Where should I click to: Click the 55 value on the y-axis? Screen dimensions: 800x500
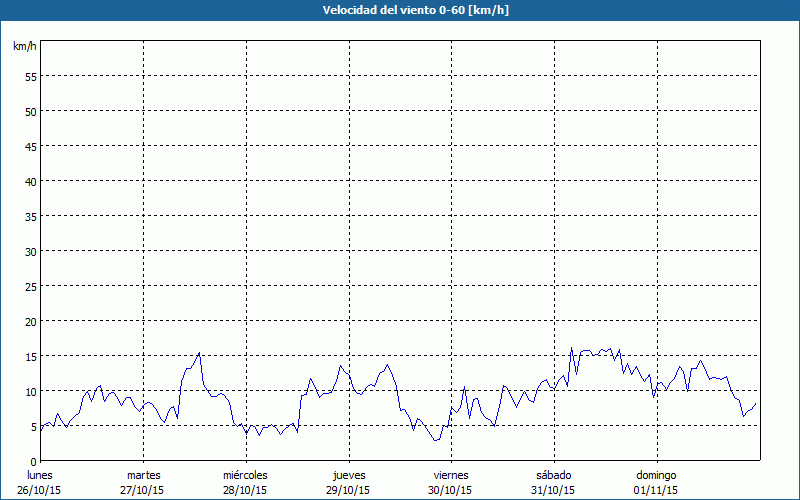tap(30, 76)
